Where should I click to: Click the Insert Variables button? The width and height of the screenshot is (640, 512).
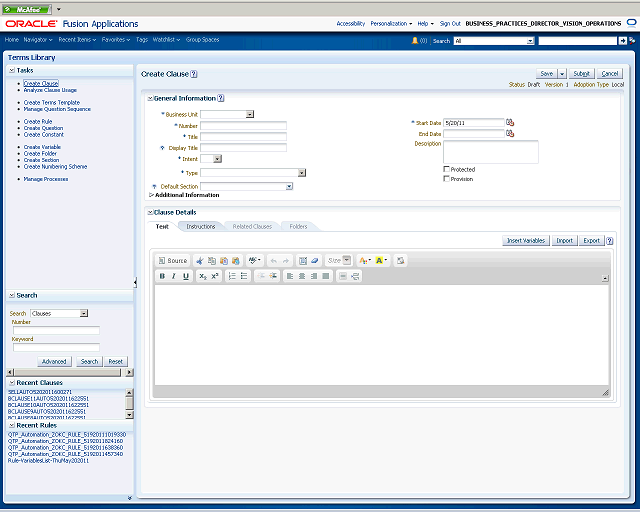point(526,240)
